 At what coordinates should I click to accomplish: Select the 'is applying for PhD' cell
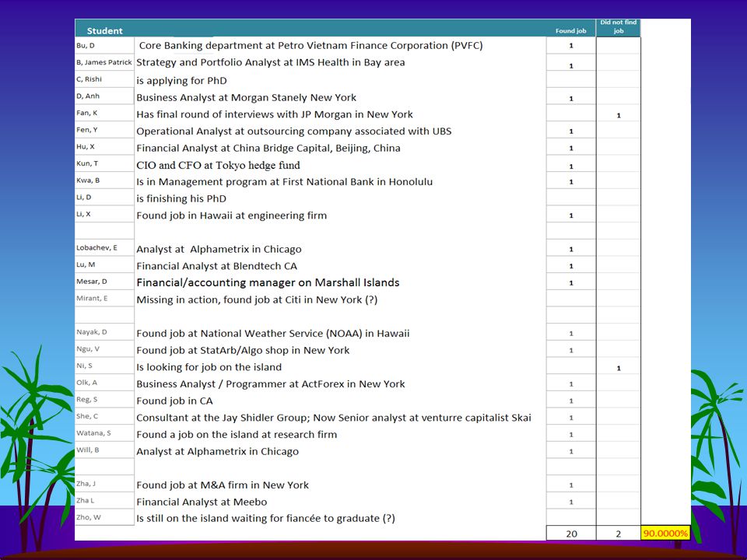point(181,80)
